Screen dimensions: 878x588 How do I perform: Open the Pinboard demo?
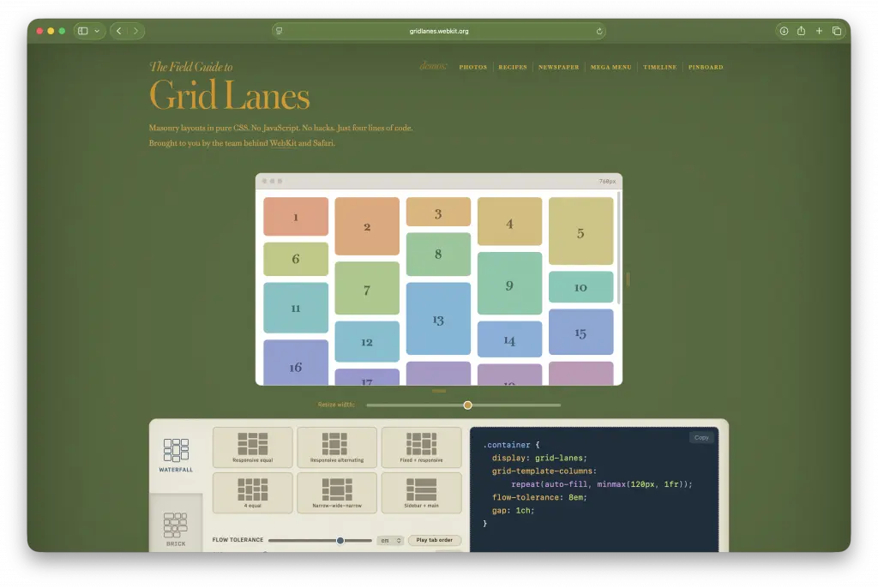click(706, 67)
